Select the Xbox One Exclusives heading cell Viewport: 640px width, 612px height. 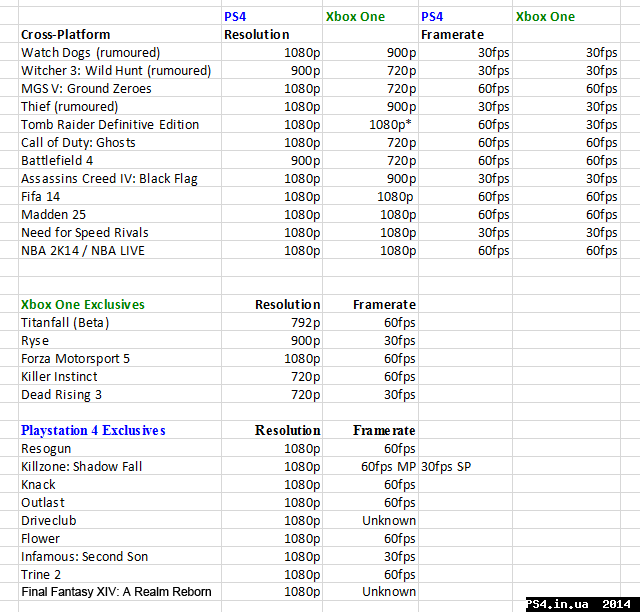pyautogui.click(x=83, y=304)
